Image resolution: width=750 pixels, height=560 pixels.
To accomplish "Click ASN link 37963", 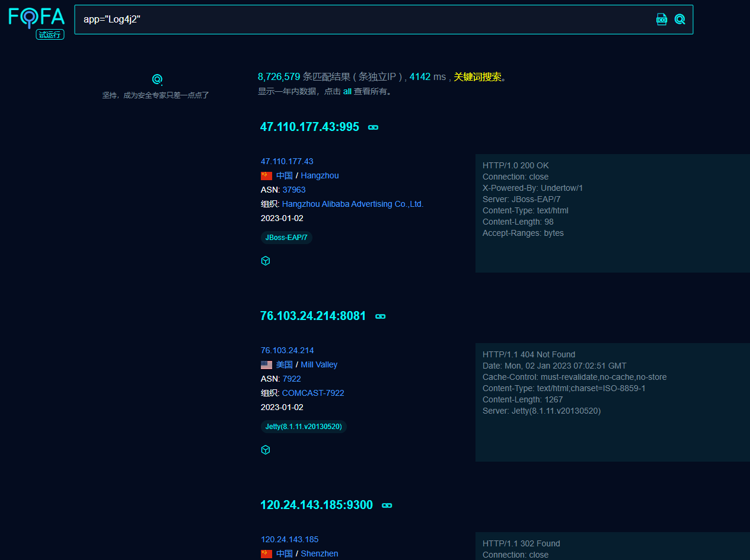I will [x=294, y=190].
